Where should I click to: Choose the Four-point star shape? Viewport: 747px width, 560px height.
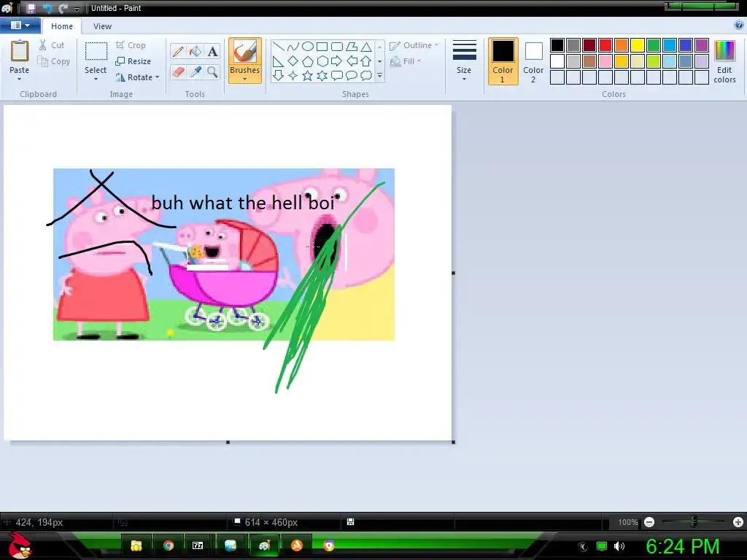pyautogui.click(x=293, y=75)
